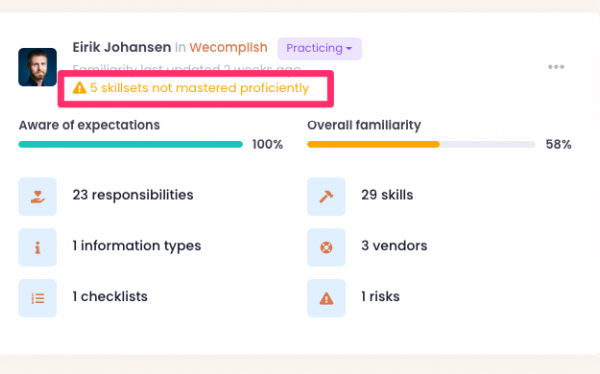This screenshot has height=374, width=600.
Task: Click the risks warning triangle icon
Action: click(x=326, y=298)
